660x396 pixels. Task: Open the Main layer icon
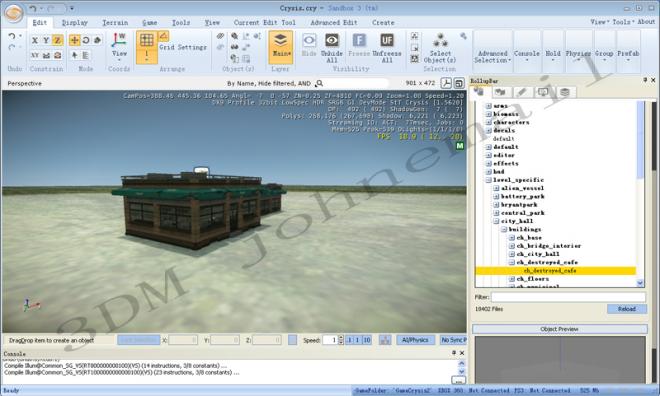(280, 40)
